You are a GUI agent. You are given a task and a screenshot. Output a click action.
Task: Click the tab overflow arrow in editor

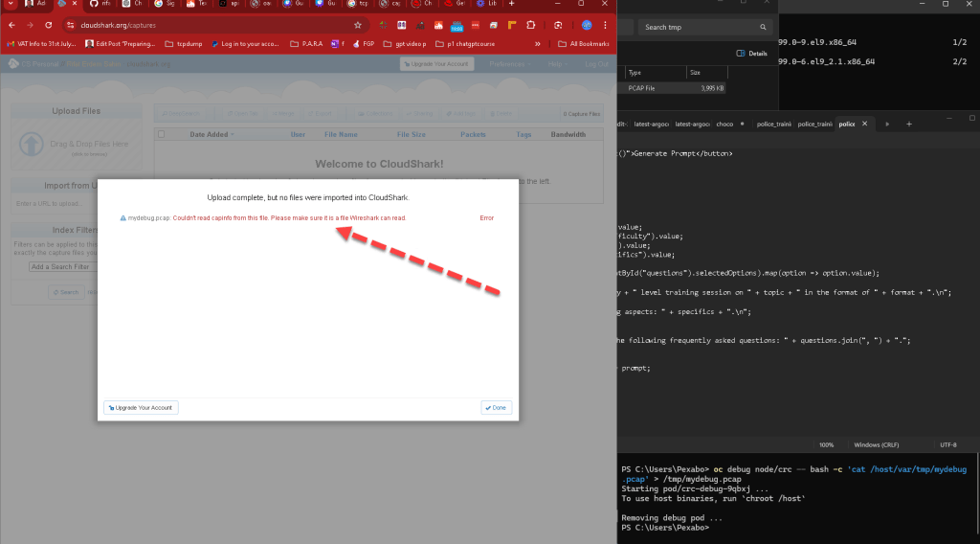coord(887,124)
